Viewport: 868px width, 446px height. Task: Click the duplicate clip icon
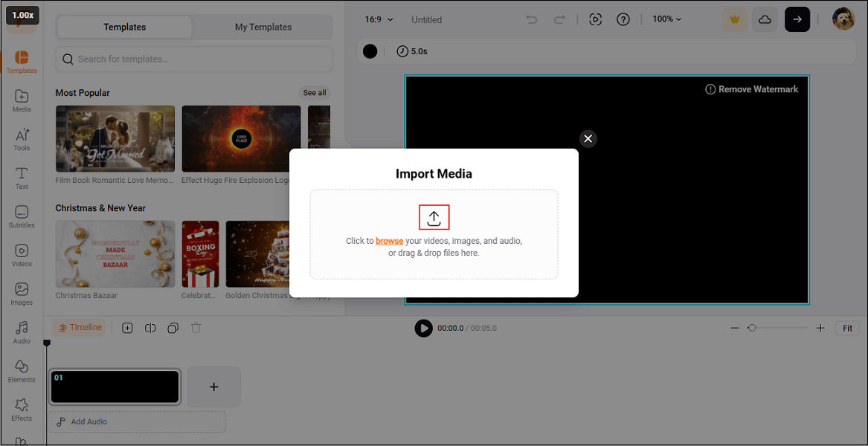tap(173, 328)
